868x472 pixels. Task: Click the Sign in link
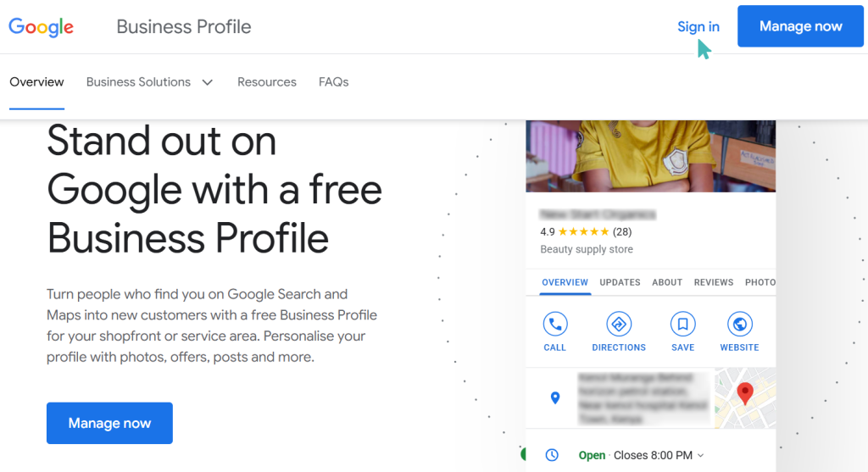(698, 26)
